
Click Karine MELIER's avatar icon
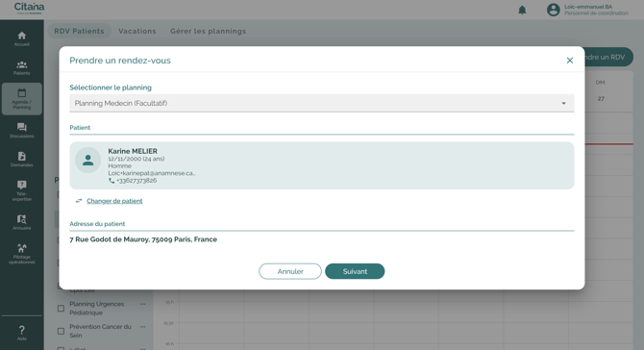point(87,160)
